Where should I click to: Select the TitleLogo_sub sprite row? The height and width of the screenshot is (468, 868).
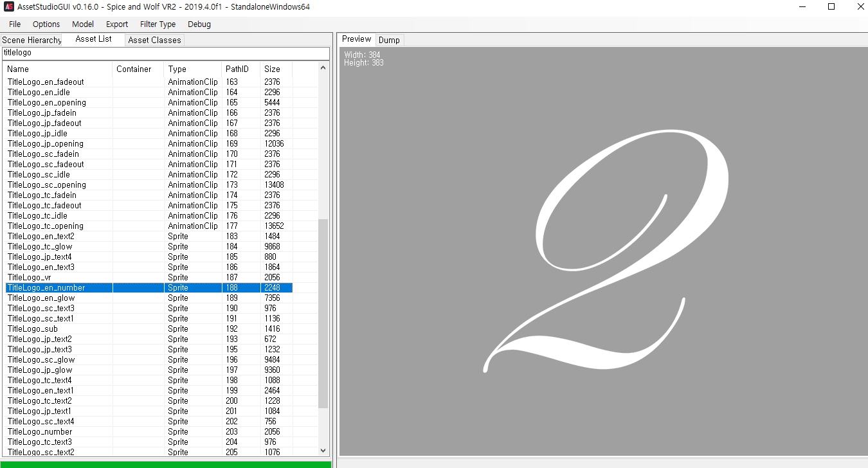[149, 328]
